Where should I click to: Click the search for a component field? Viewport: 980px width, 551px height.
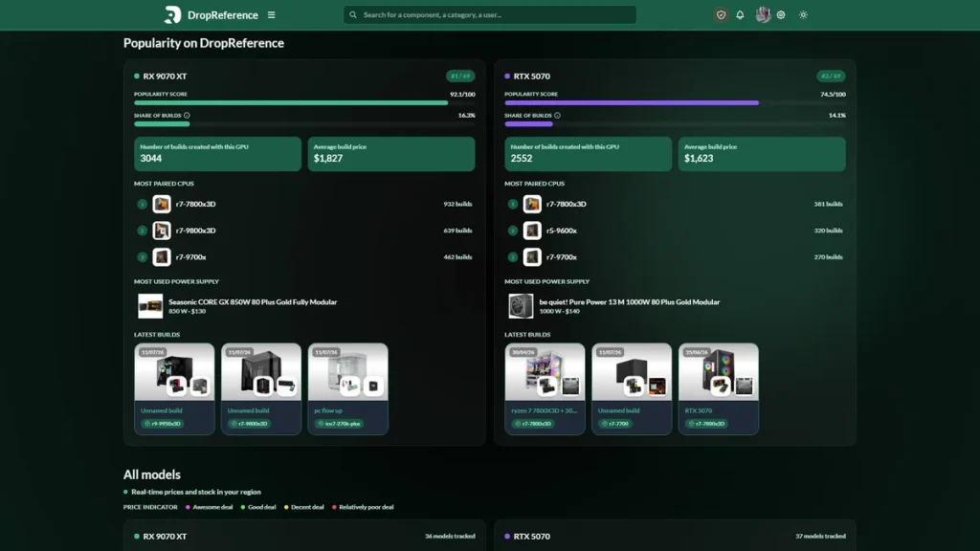[x=490, y=15]
